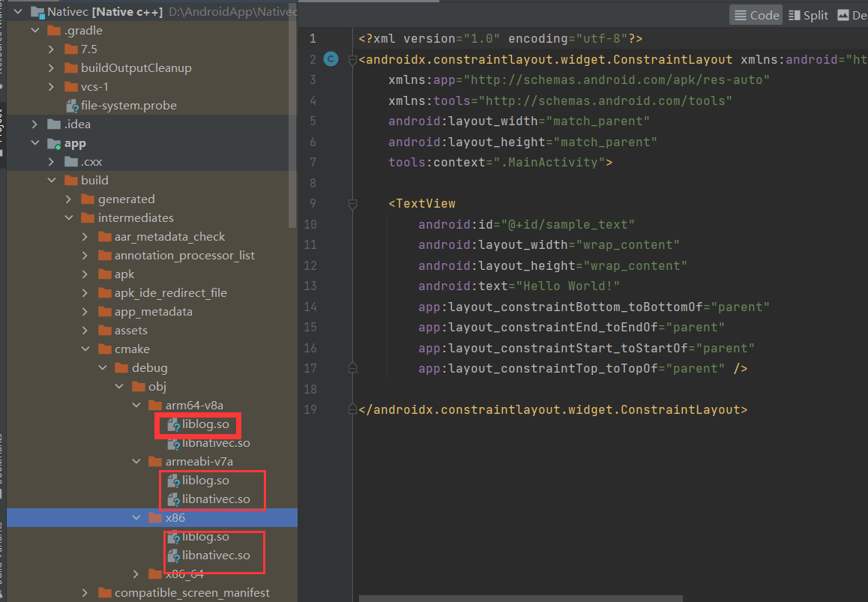
Task: Click the build folder icon
Action: [71, 181]
